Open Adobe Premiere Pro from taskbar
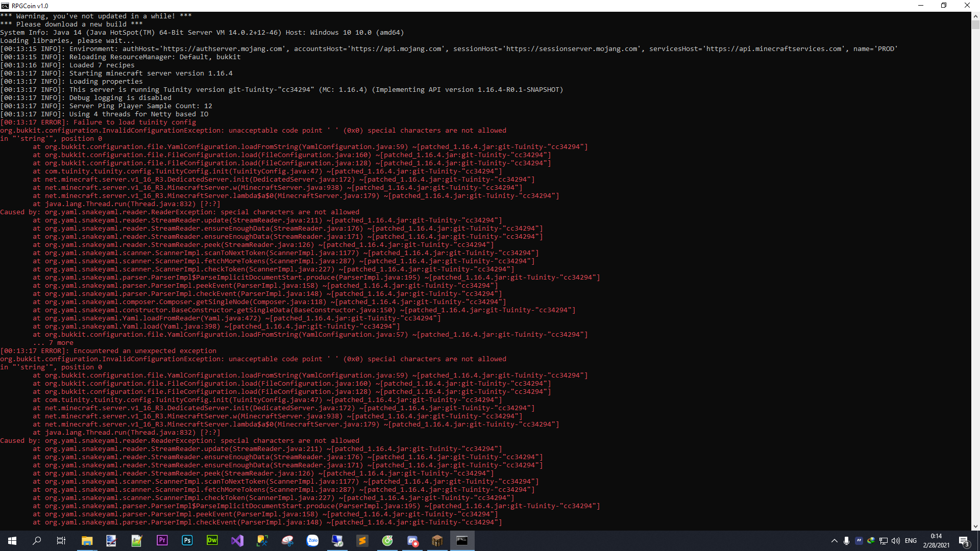This screenshot has width=980, height=551. pos(162,541)
